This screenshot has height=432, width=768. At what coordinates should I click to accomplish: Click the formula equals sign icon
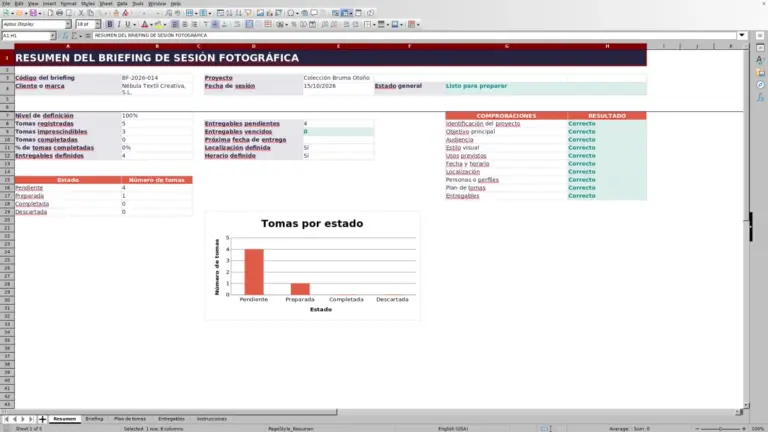[88, 35]
